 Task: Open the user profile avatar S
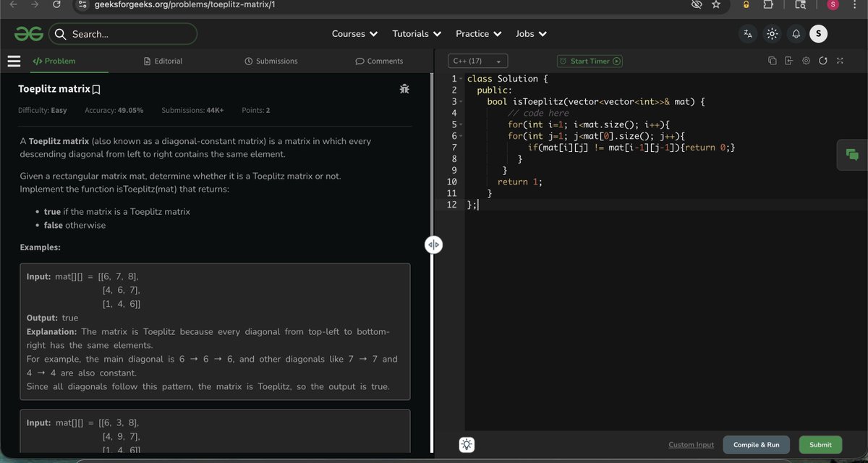point(819,33)
